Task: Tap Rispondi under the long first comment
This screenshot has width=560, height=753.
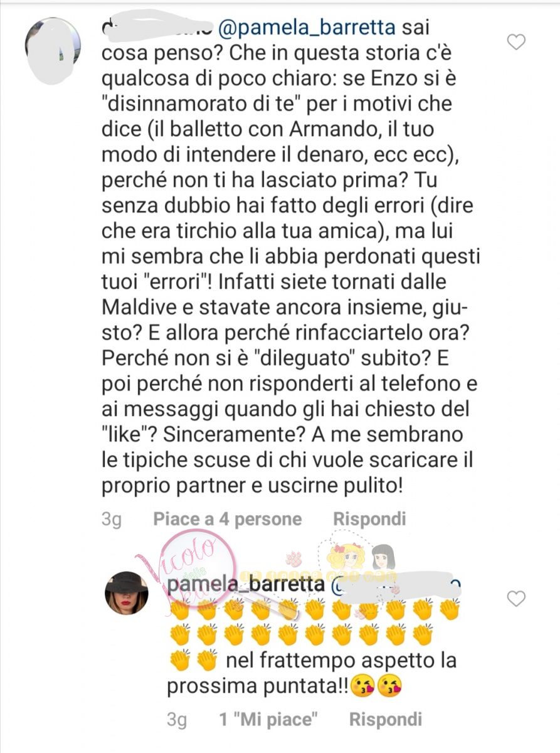Action: [369, 520]
